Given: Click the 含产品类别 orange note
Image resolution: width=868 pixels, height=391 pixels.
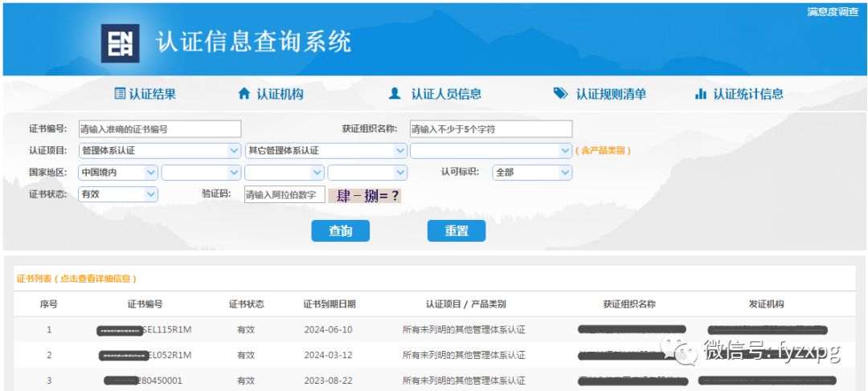Looking at the screenshot, I should click(604, 150).
